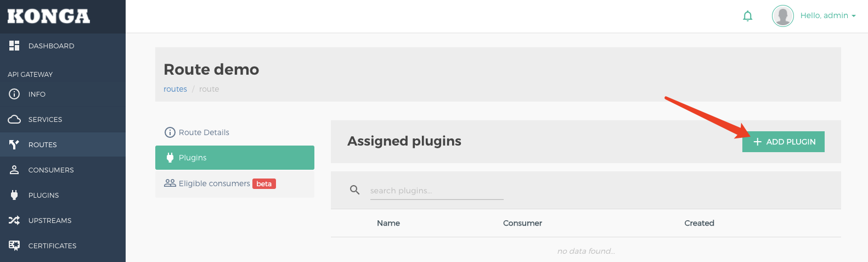Focus the search plugins input field
The height and width of the screenshot is (262, 868).
point(437,191)
